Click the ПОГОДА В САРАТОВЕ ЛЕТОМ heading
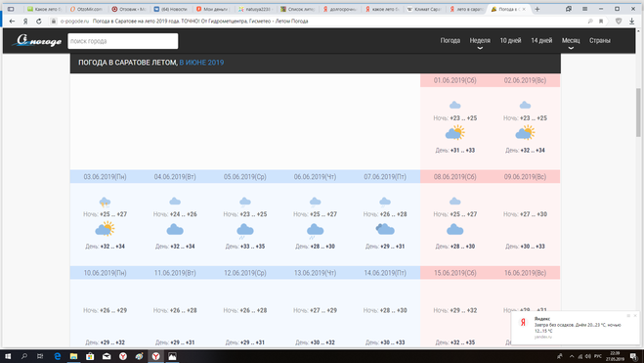Screen dimensions: 644x363 point(128,63)
